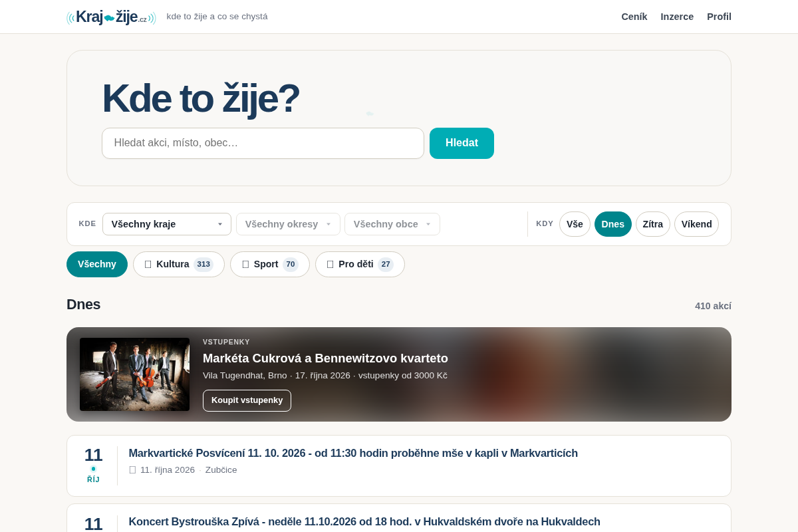Click the tagline kde to žije a co se chystá

(x=217, y=17)
